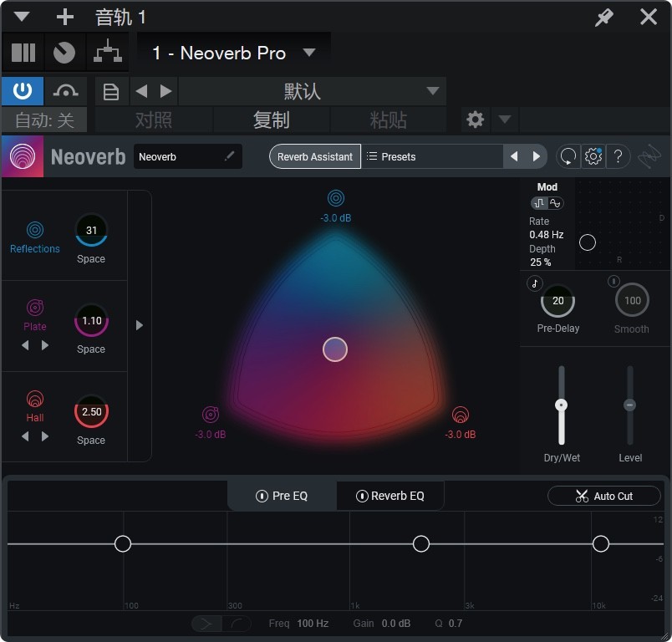Click the pin icon in the title bar
Viewport: 672px width, 642px height.
[604, 17]
